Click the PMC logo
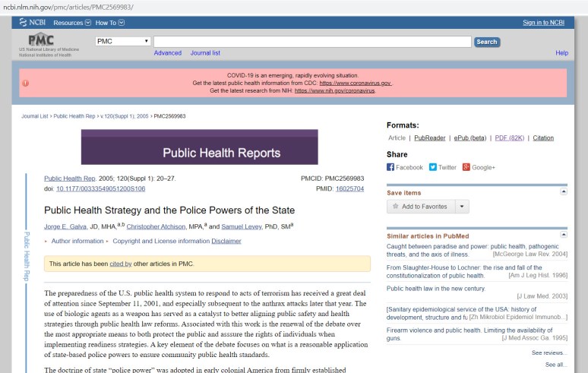 pos(41,40)
